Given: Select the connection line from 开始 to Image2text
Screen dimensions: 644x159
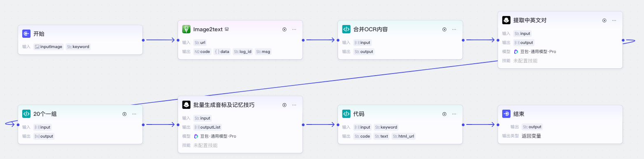Looking at the screenshot, I should [160, 40].
